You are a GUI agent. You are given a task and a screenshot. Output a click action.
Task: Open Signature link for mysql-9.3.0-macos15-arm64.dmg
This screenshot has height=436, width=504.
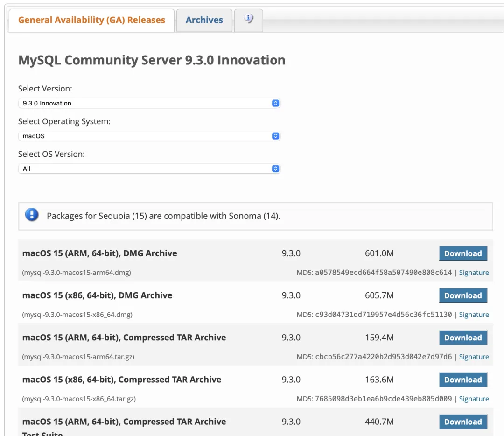474,273
